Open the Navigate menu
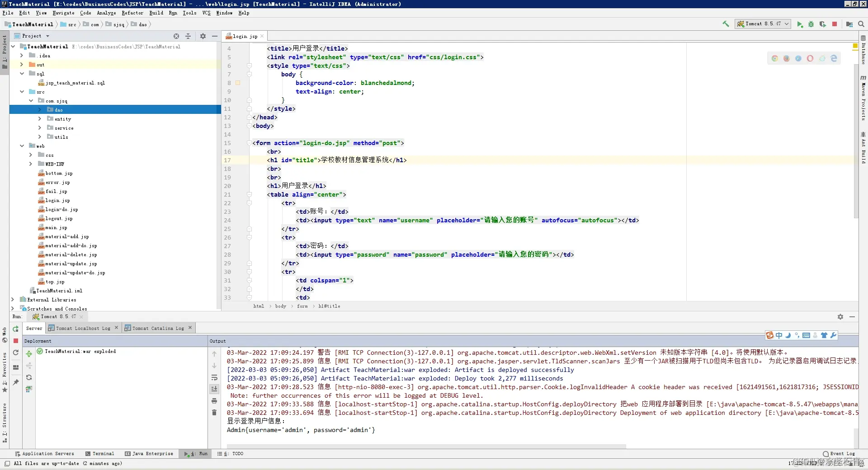This screenshot has width=868, height=470. point(63,13)
